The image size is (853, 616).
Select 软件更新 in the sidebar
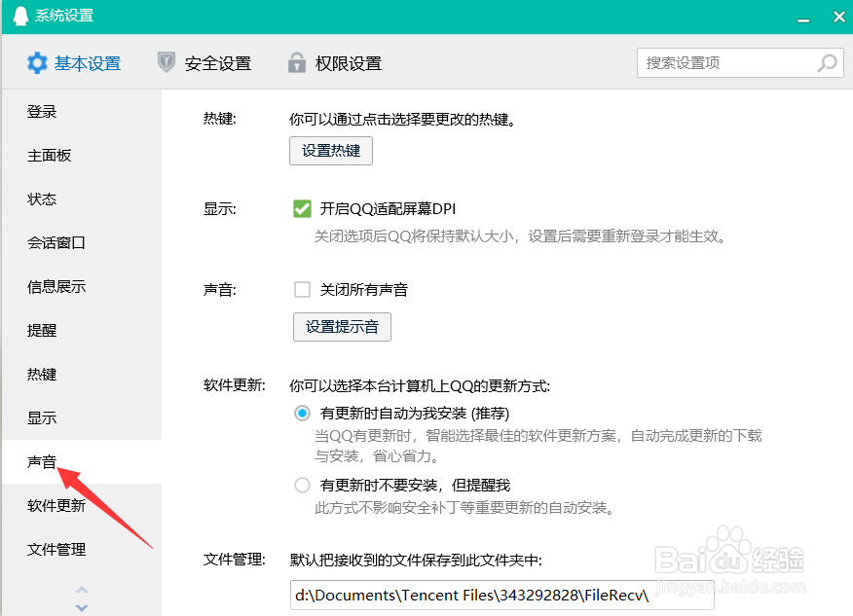(x=82, y=506)
